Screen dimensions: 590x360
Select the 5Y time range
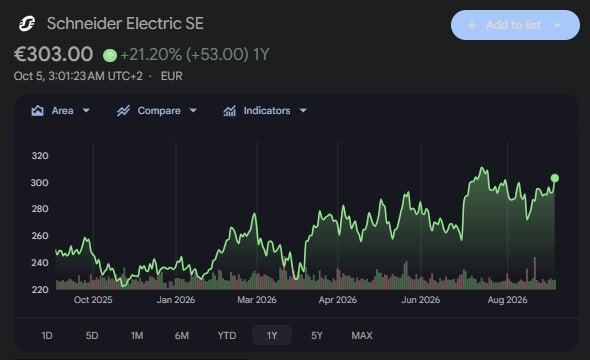pos(317,335)
